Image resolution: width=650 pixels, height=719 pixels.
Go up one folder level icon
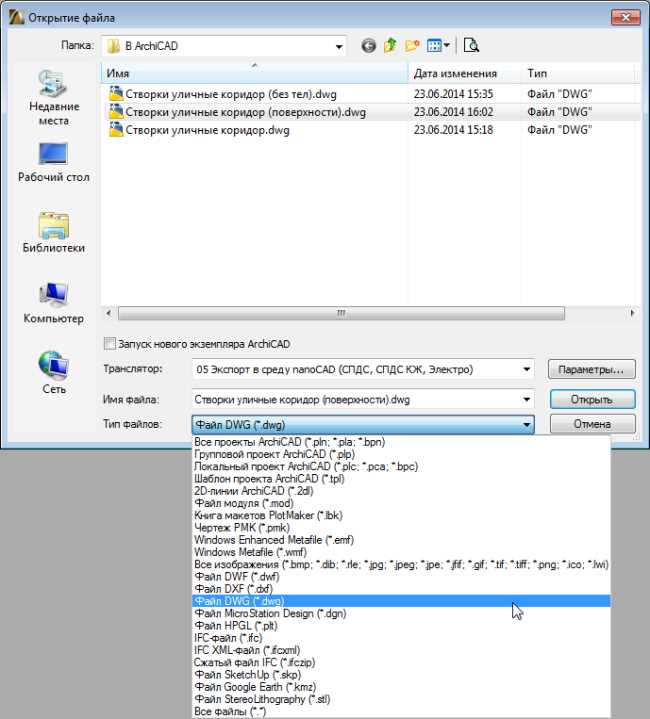[x=390, y=45]
